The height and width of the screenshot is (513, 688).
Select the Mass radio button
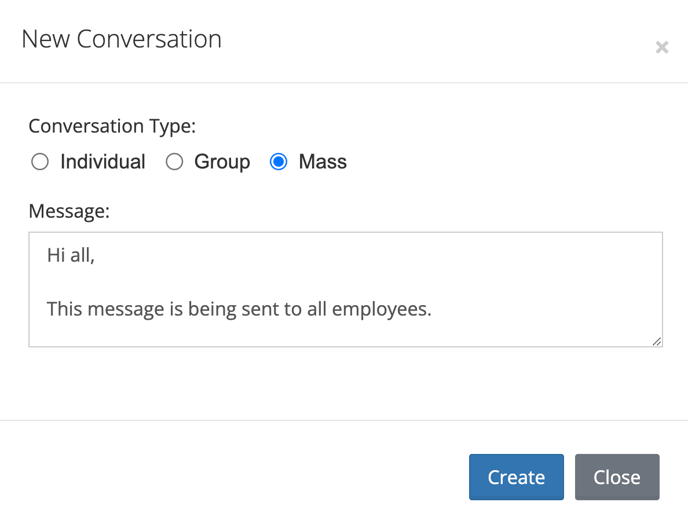[278, 161]
